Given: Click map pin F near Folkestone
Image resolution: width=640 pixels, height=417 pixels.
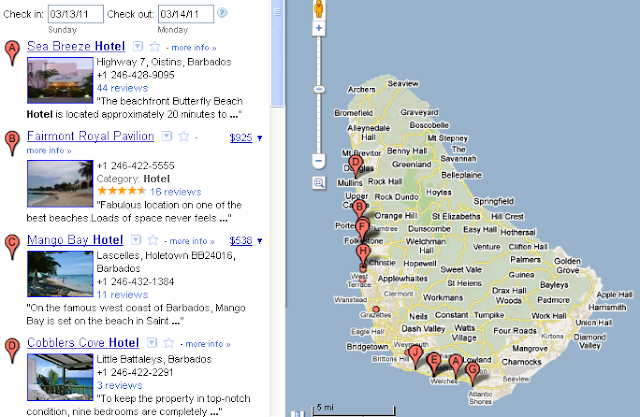Looking at the screenshot, I should pos(362,231).
